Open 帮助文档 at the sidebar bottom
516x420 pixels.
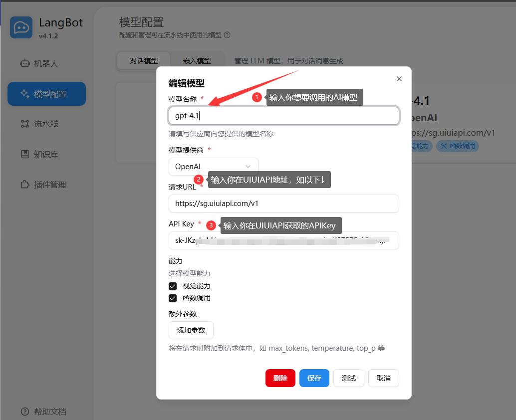(44, 412)
